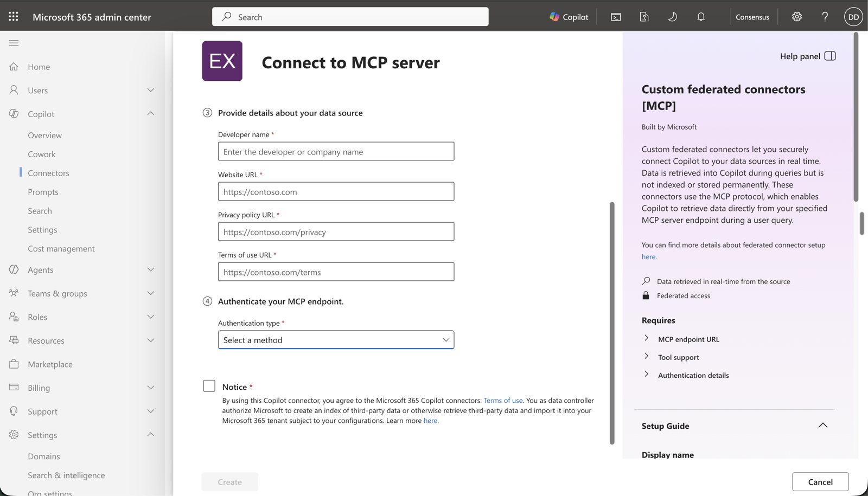Click the Agents sidebar icon
868x496 pixels.
[14, 269]
